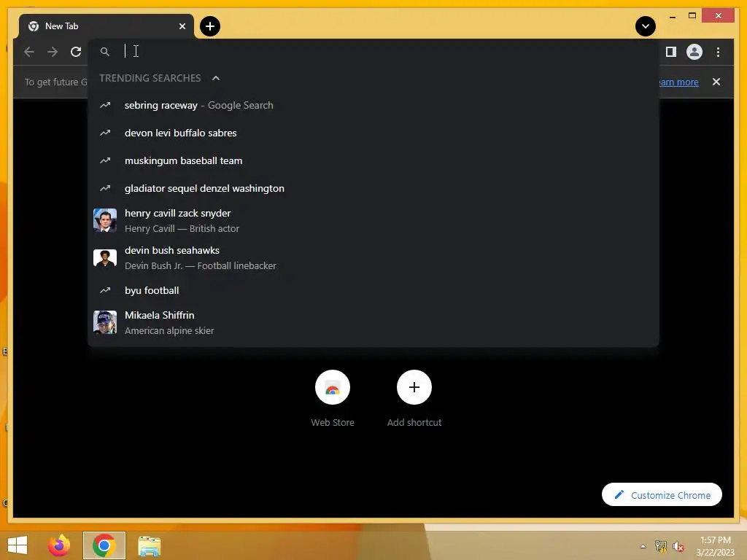
Task: Toggle the side panel icon
Action: pos(671,52)
